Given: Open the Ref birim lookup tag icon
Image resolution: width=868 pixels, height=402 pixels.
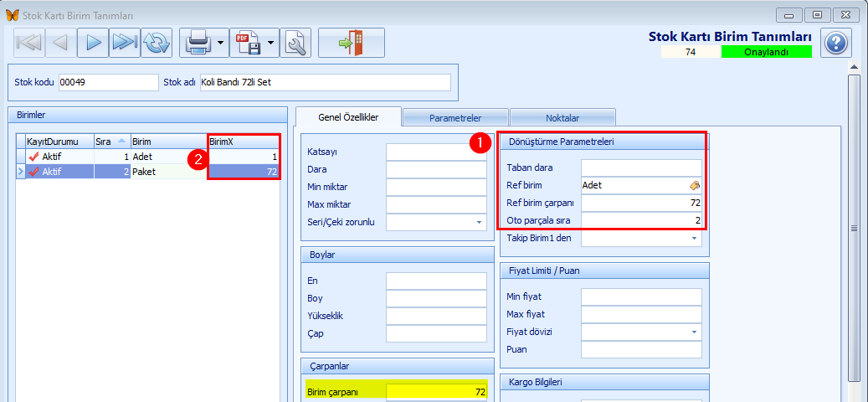Looking at the screenshot, I should coord(695,186).
